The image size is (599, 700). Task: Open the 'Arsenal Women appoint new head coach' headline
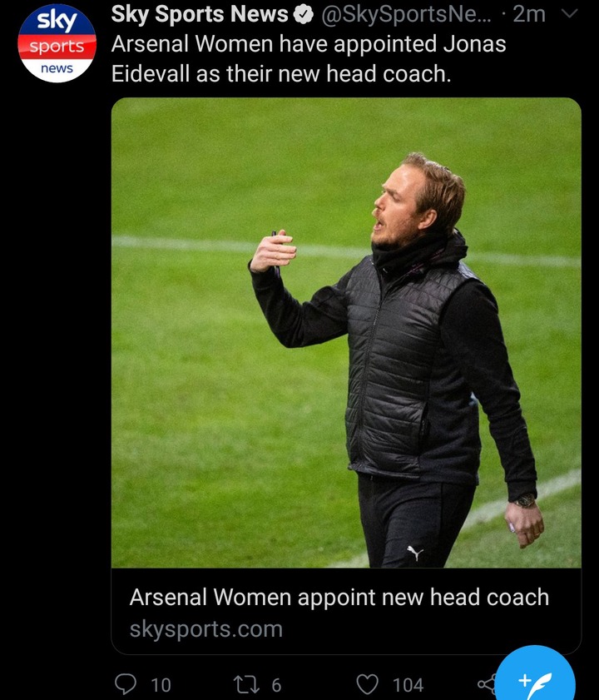tap(339, 598)
